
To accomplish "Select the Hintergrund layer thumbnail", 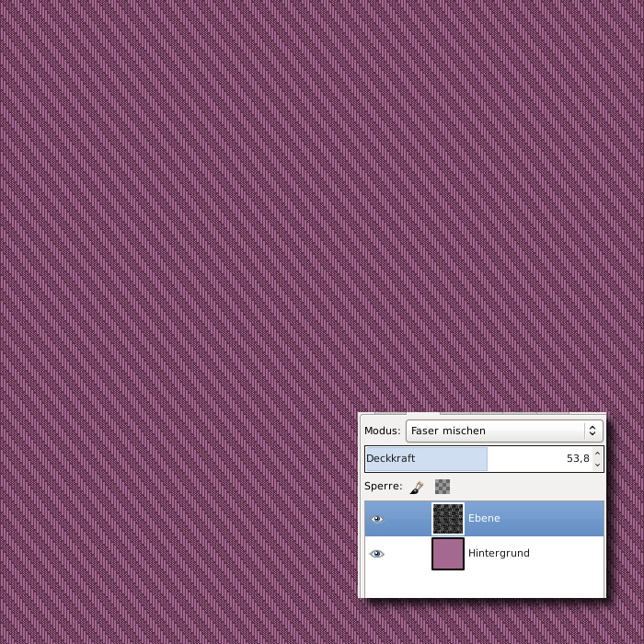I will (x=448, y=554).
